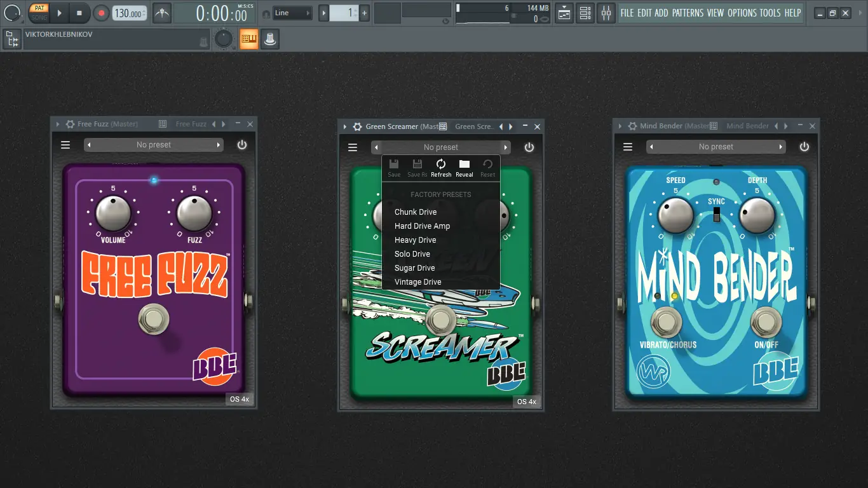Select next preset arrow in Mind Bender
This screenshot has height=488, width=868.
pos(781,147)
